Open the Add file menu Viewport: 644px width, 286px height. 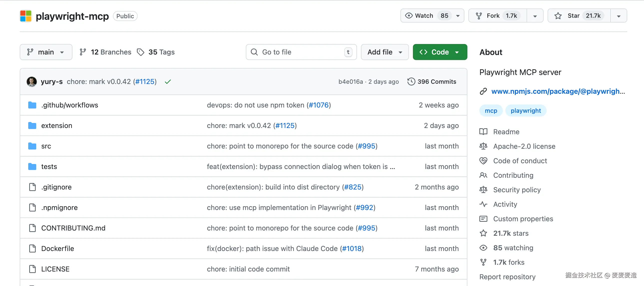384,52
